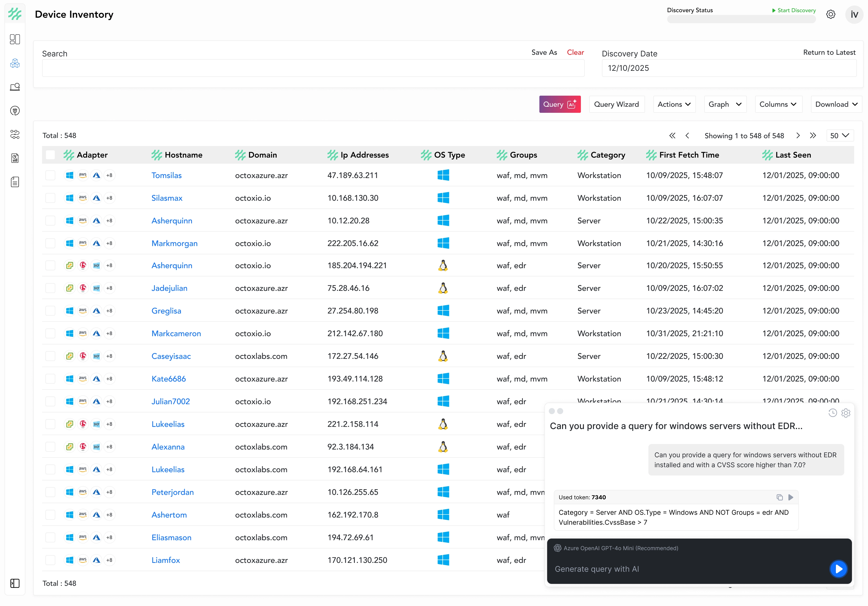Focus the Search input field
Screen dimensions: 868x606
point(313,68)
